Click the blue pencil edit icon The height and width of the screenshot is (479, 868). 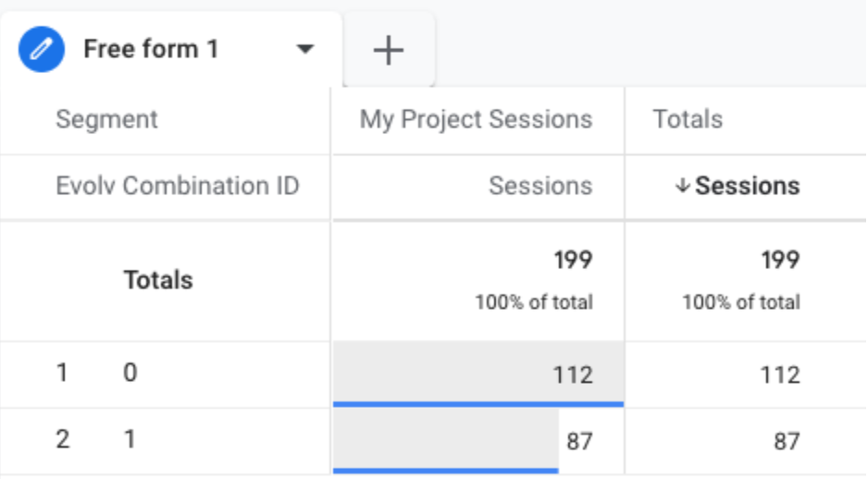(x=42, y=49)
